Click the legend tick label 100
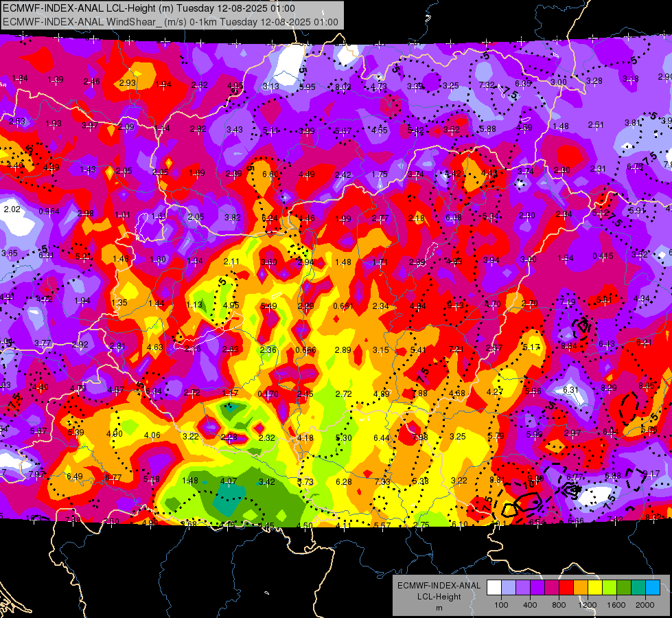The image size is (672, 618). pos(501,605)
